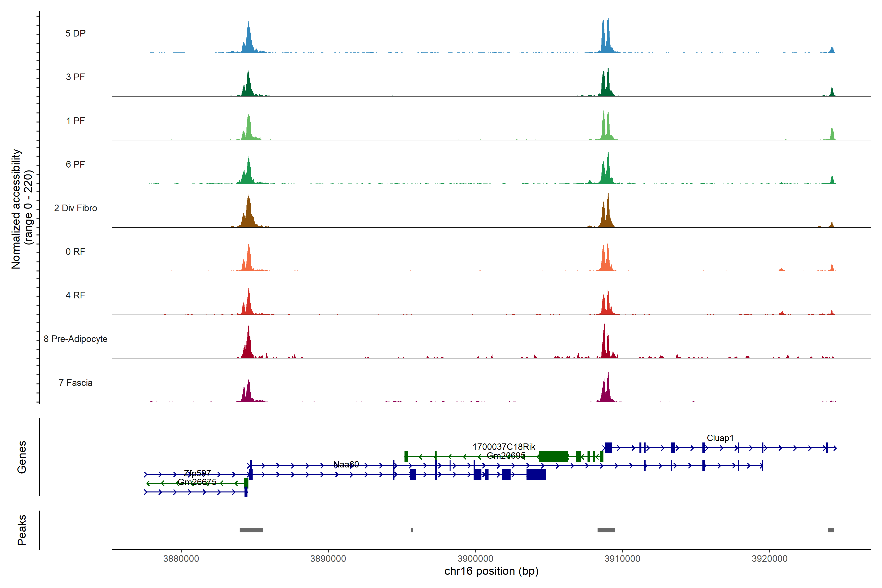Click the tiny peak marker near 3895000
This screenshot has height=588, width=882.
pos(412,530)
